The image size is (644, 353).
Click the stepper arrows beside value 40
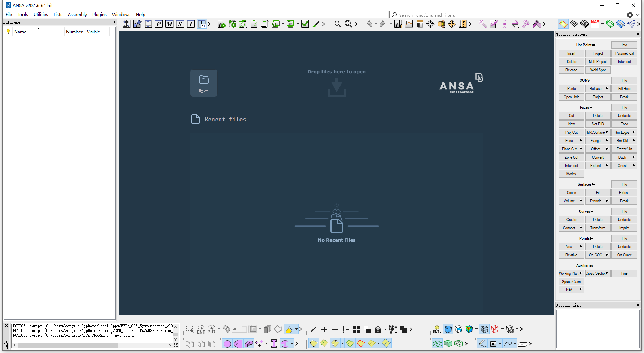(244, 329)
